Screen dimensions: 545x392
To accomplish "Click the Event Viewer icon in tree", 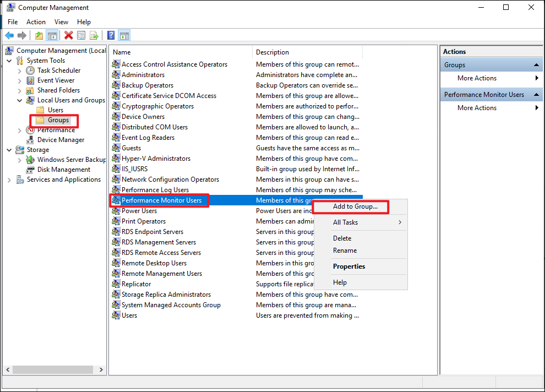I will point(30,80).
